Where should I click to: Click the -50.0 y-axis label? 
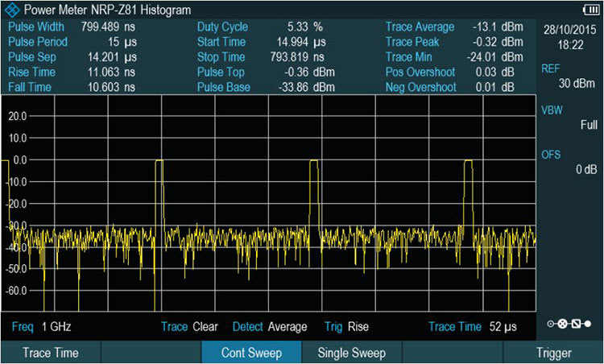click(x=16, y=268)
